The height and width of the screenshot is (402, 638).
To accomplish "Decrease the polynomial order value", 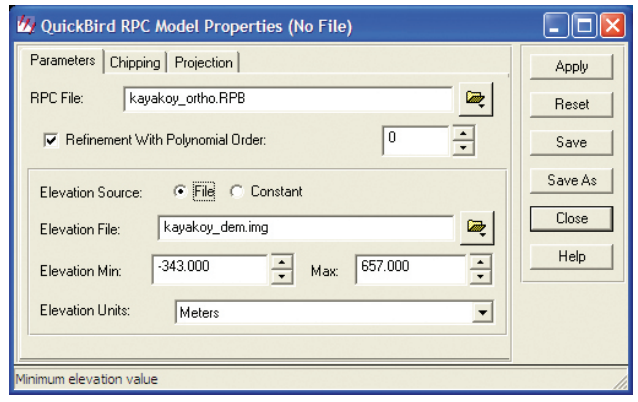I will (462, 148).
